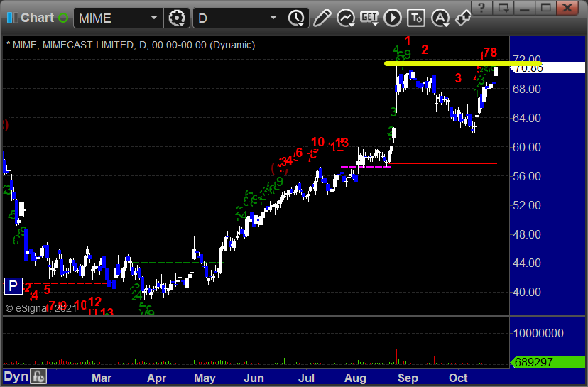Start bar replay with play icon

click(393, 18)
